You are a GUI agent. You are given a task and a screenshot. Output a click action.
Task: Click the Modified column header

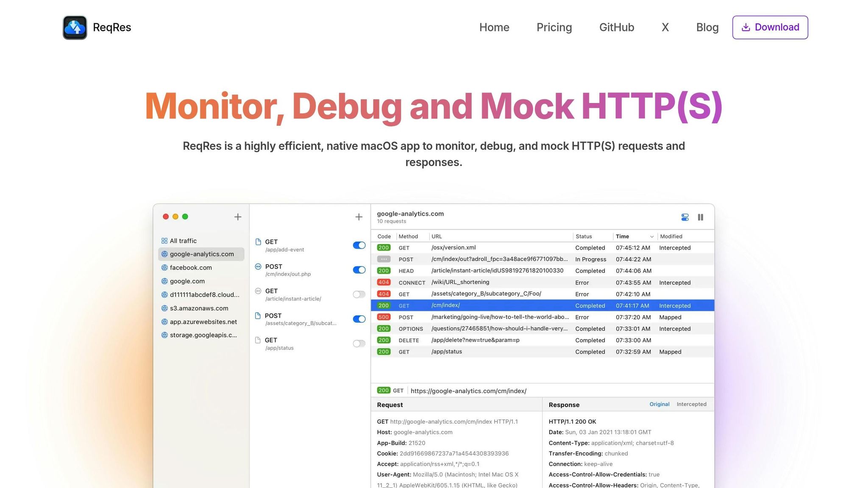671,236
